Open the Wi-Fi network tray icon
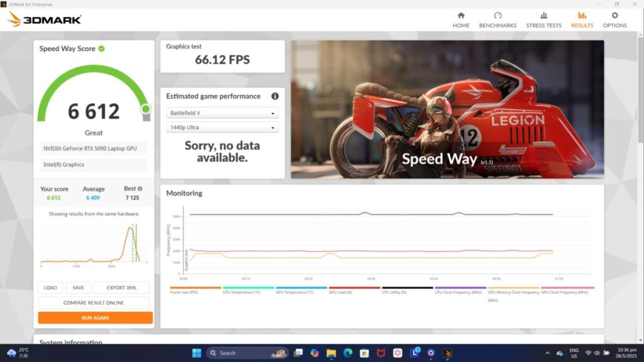This screenshot has width=644, height=362. [588, 353]
